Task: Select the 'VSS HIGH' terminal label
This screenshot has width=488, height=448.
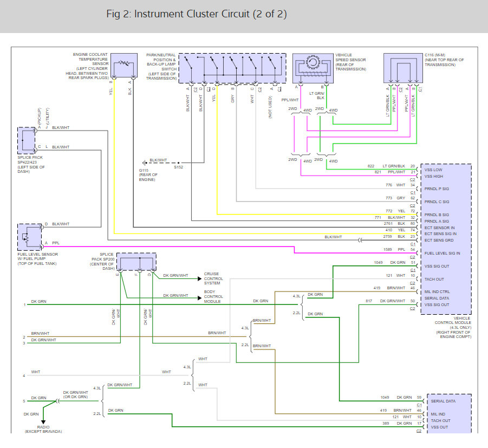Action: pos(433,176)
